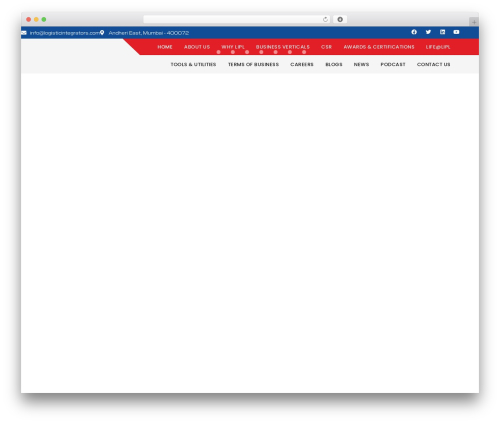
Task: Open the BUSINESS VERTICALS menu
Action: coord(283,47)
